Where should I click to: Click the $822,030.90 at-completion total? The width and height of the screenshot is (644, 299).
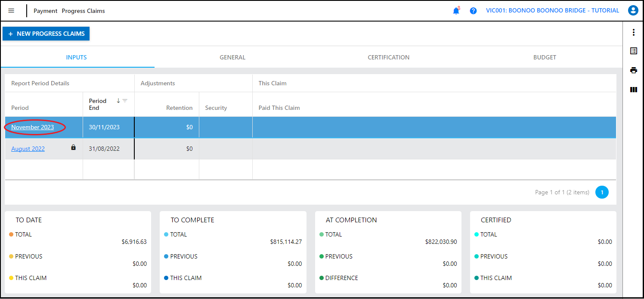tap(441, 242)
